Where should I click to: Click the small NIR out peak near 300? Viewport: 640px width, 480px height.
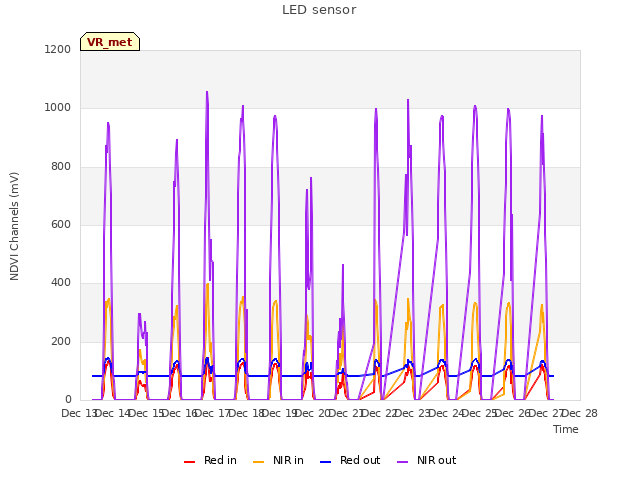click(x=140, y=314)
